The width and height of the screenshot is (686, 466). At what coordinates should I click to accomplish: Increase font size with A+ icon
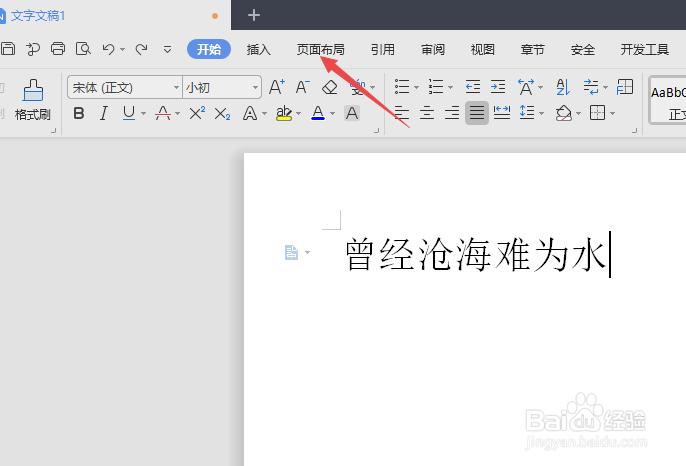pyautogui.click(x=277, y=87)
